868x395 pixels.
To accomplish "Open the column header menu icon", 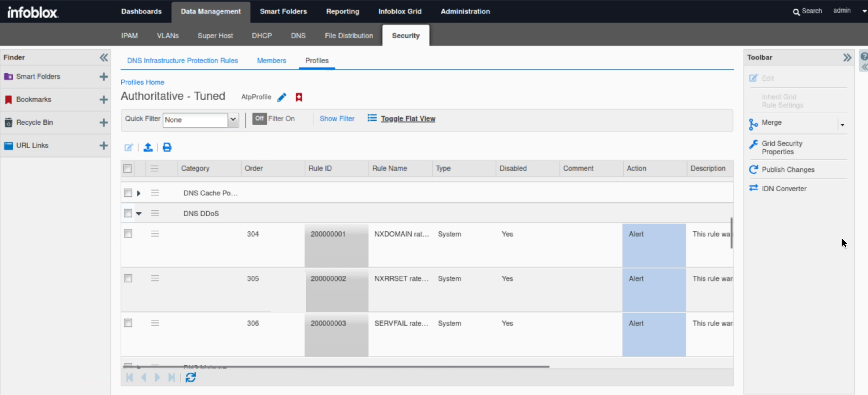I will (x=154, y=169).
